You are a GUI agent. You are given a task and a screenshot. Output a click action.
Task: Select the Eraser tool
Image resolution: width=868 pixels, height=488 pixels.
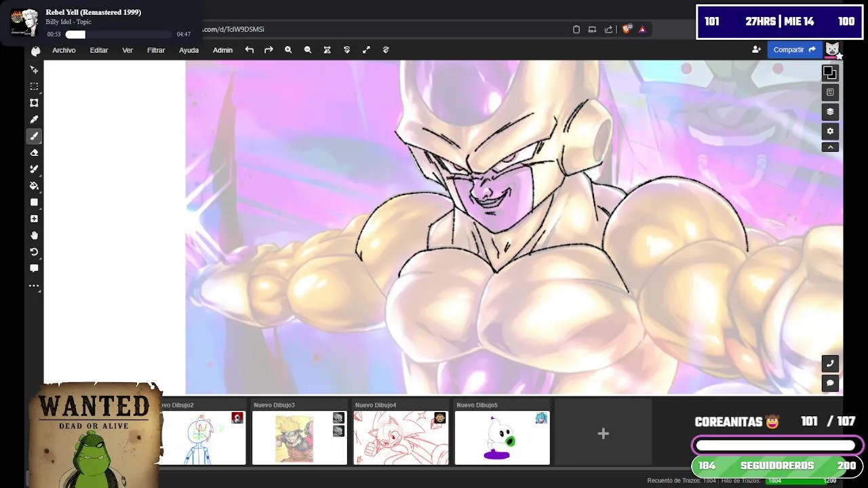pyautogui.click(x=34, y=152)
